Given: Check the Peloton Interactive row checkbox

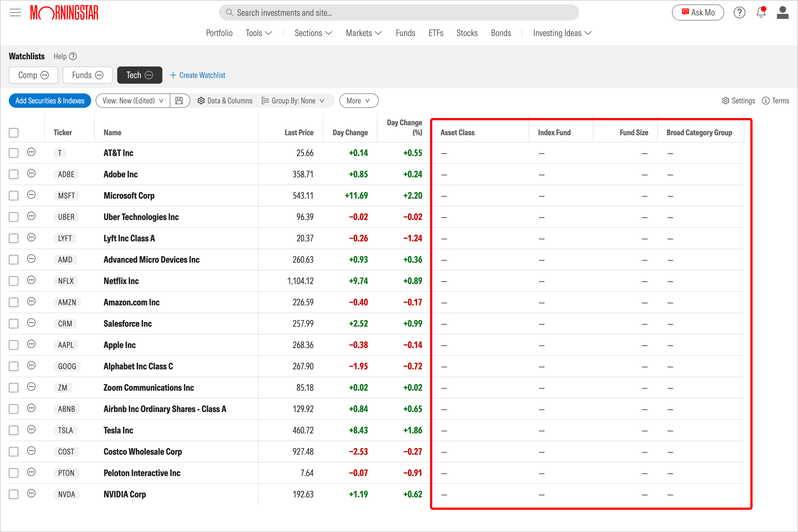Looking at the screenshot, I should point(14,473).
